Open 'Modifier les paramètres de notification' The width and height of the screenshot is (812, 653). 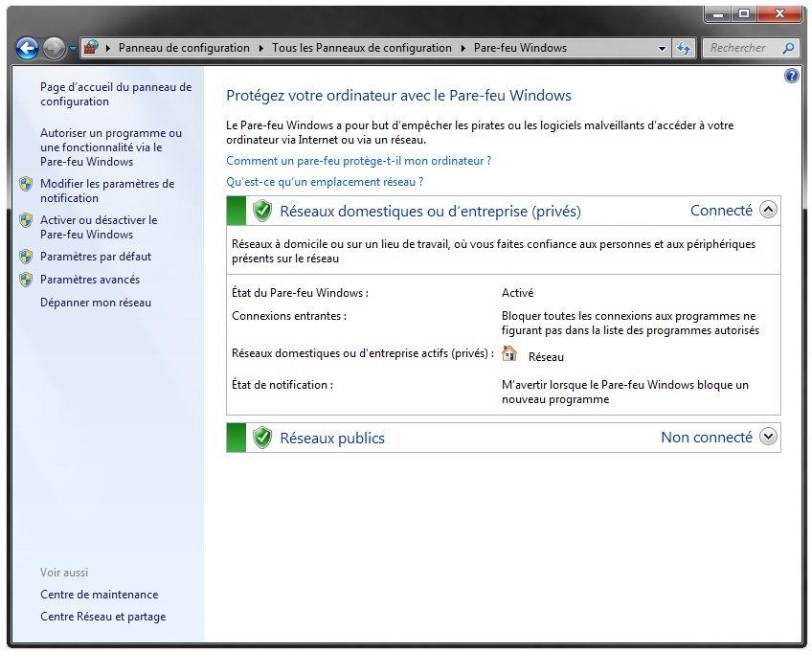(x=107, y=191)
